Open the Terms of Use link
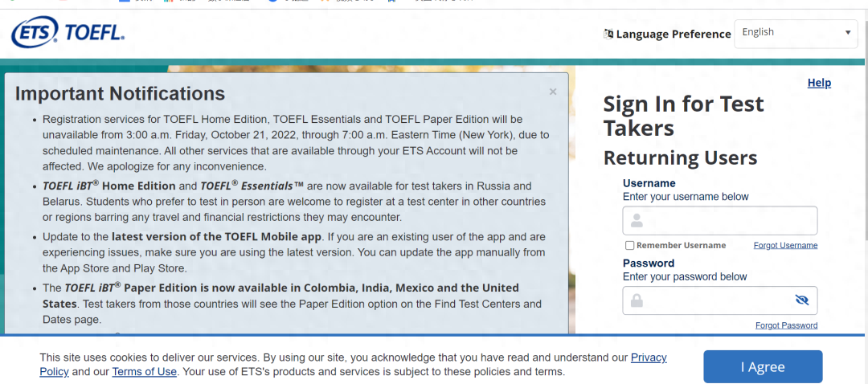 pos(144,371)
